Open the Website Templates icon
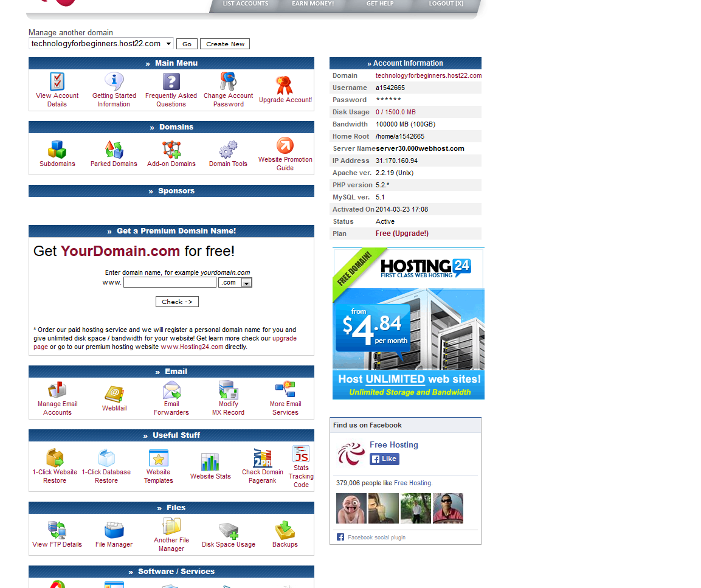 click(158, 458)
